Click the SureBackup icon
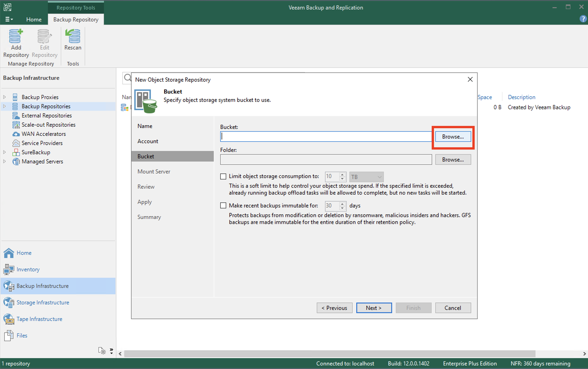Viewport: 588px width, 369px height. tap(16, 152)
